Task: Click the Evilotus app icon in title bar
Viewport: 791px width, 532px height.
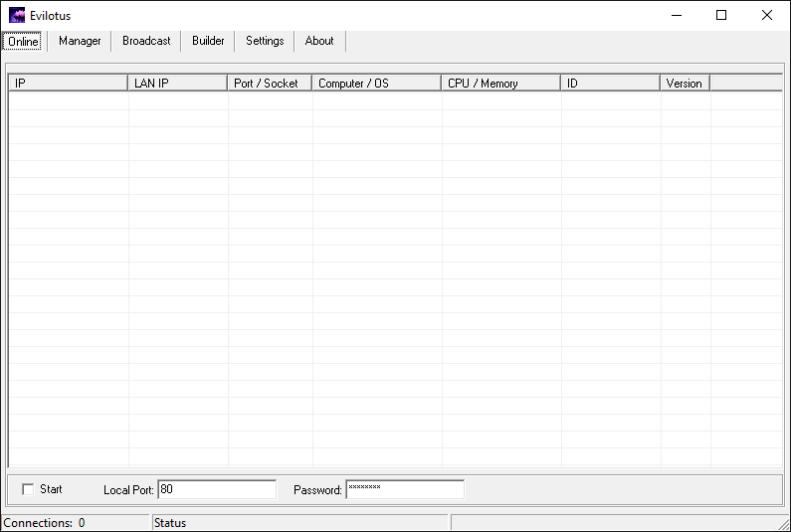Action: coord(16,15)
